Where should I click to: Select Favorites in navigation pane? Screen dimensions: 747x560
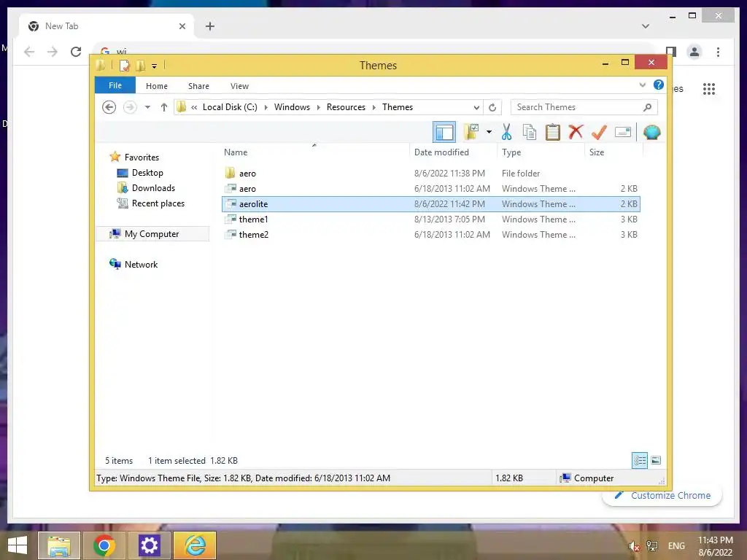[142, 157]
